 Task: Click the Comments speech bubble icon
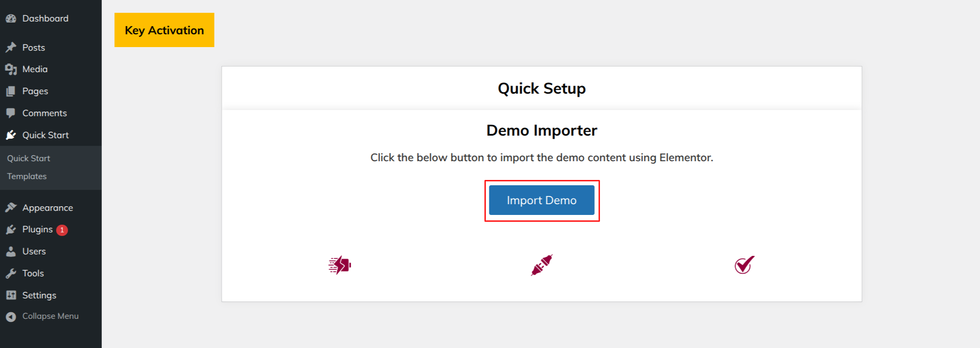pos(11,113)
